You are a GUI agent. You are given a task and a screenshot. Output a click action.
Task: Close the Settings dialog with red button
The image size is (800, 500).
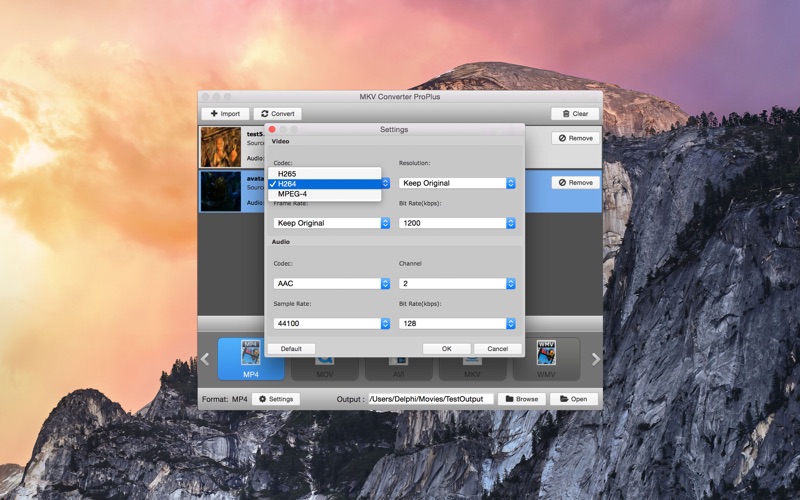point(272,130)
